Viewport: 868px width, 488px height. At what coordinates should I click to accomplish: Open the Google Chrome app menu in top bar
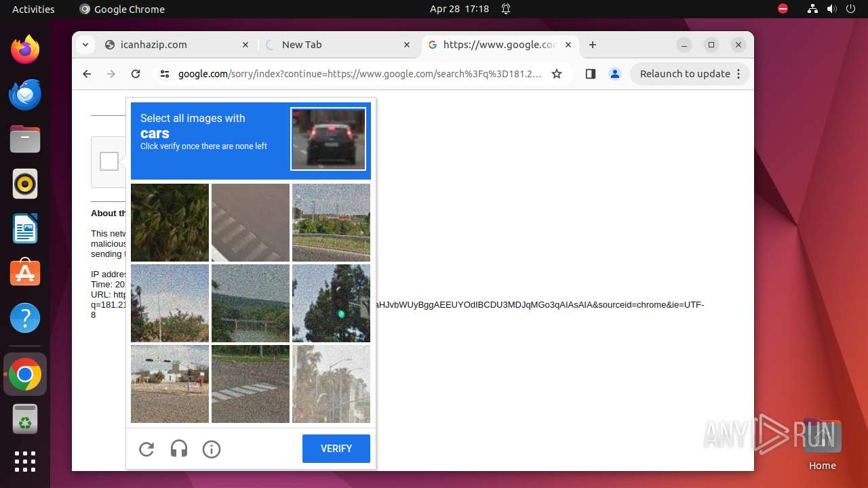pyautogui.click(x=122, y=9)
